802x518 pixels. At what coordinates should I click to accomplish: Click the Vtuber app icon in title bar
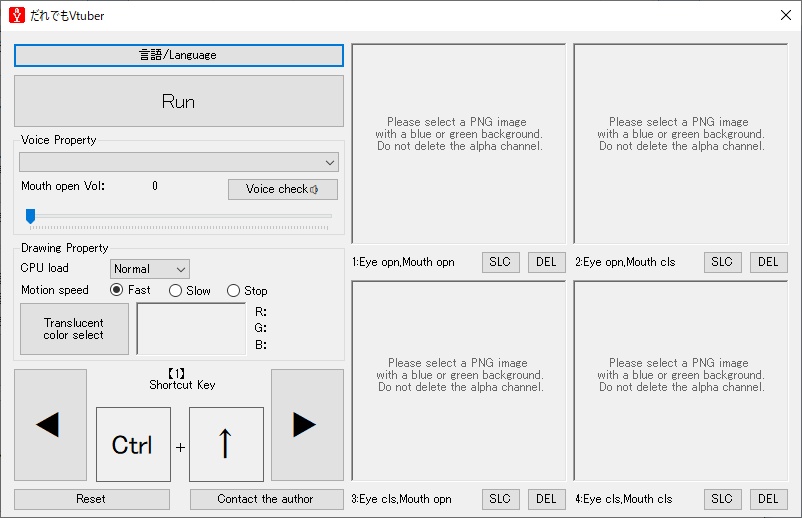(x=17, y=15)
